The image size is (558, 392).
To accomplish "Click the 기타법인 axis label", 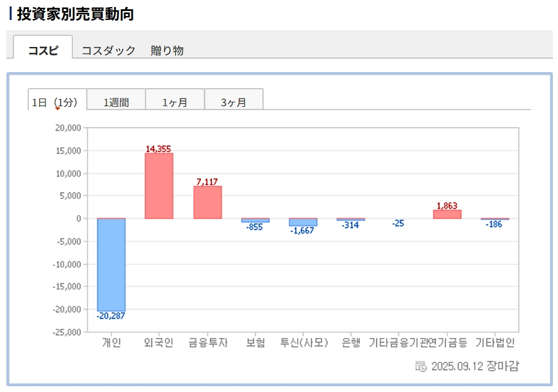I will click(x=495, y=342).
